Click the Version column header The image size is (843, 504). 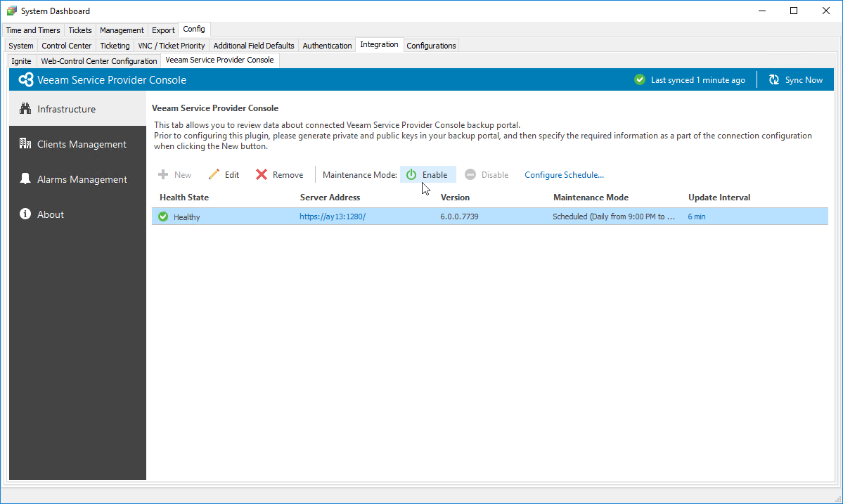point(455,198)
